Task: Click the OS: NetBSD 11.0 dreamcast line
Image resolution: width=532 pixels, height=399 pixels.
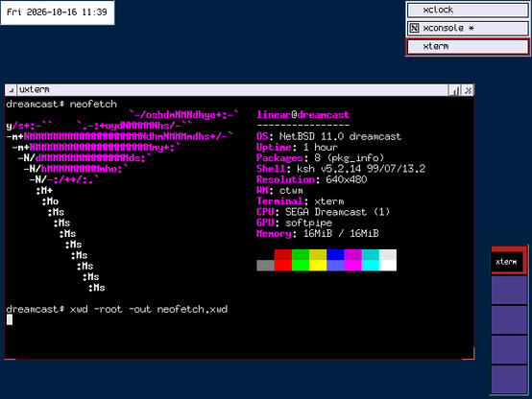Action: [x=328, y=136]
